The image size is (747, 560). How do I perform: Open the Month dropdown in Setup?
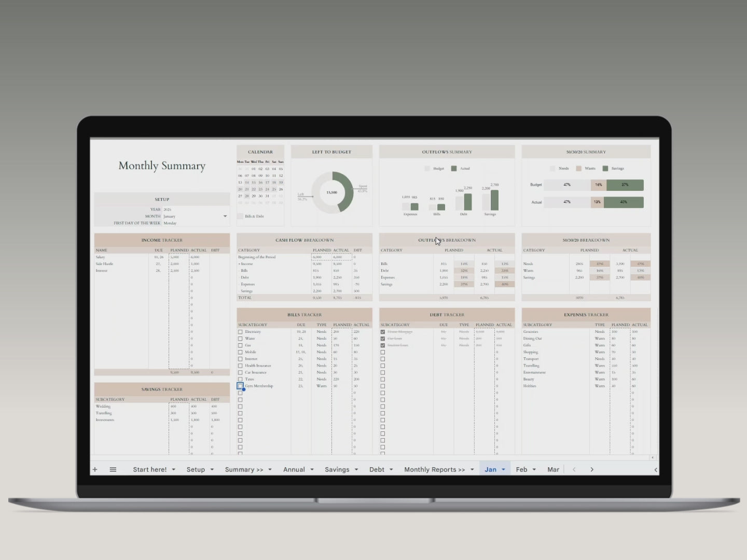[x=225, y=216]
